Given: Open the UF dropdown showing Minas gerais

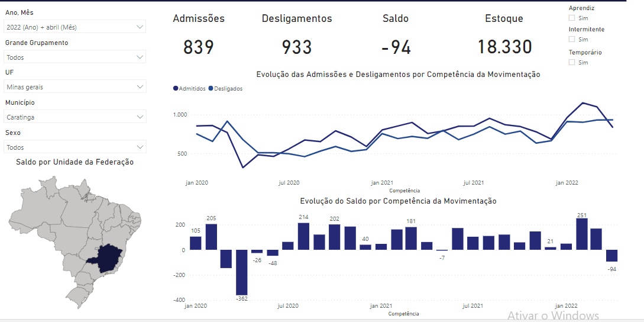Looking at the screenshot, I should [75, 87].
